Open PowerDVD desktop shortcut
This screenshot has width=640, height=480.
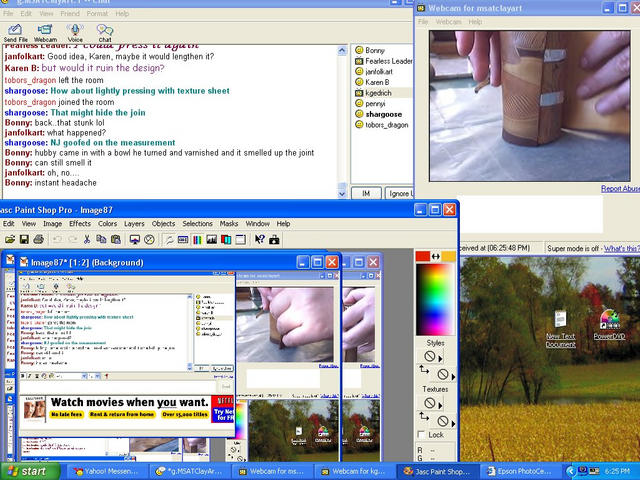tap(609, 325)
